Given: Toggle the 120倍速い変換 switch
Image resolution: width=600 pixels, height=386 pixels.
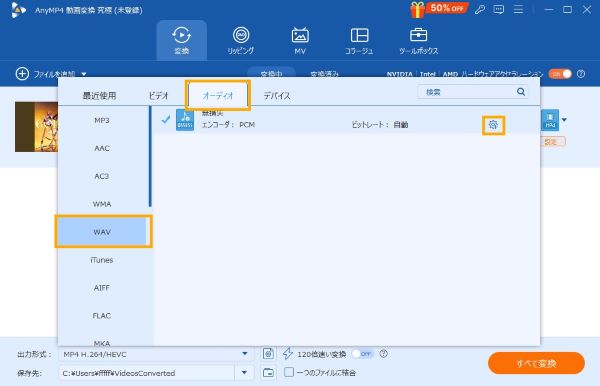Looking at the screenshot, I should (x=362, y=354).
